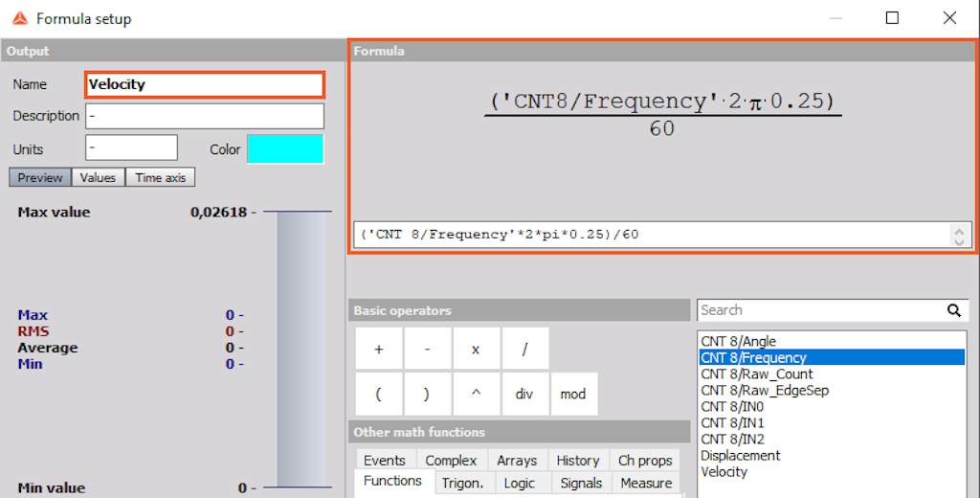Click the multiply x operator button
The width and height of the screenshot is (980, 498).
pyautogui.click(x=477, y=349)
